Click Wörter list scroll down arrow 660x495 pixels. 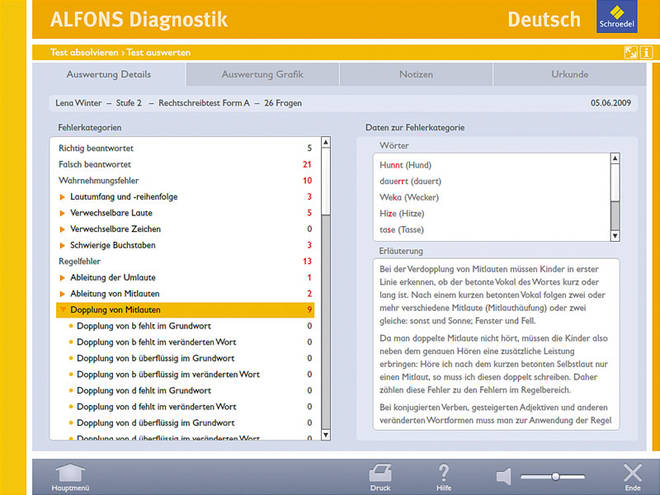(615, 236)
